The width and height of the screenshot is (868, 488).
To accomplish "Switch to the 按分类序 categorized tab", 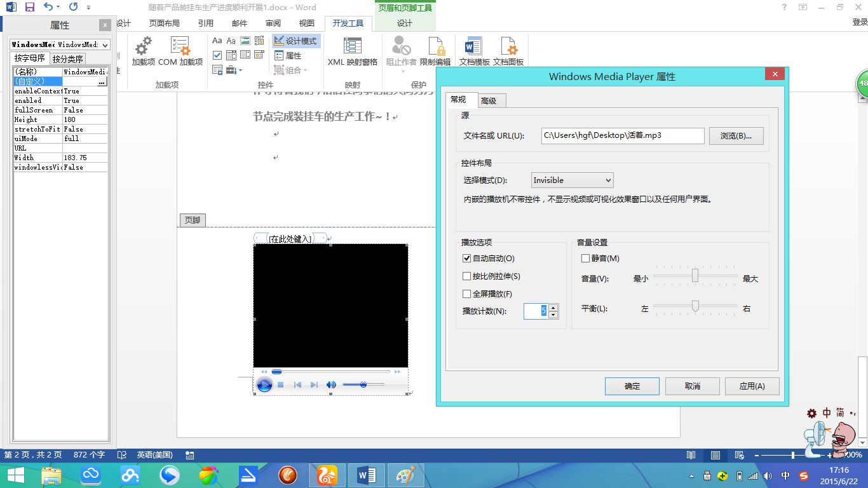I will click(x=67, y=59).
